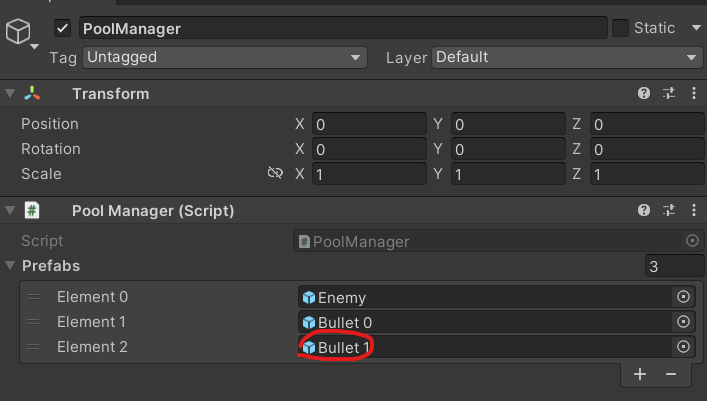The height and width of the screenshot is (401, 707).
Task: Toggle constrained proportions link for Scale
Action: click(275, 174)
